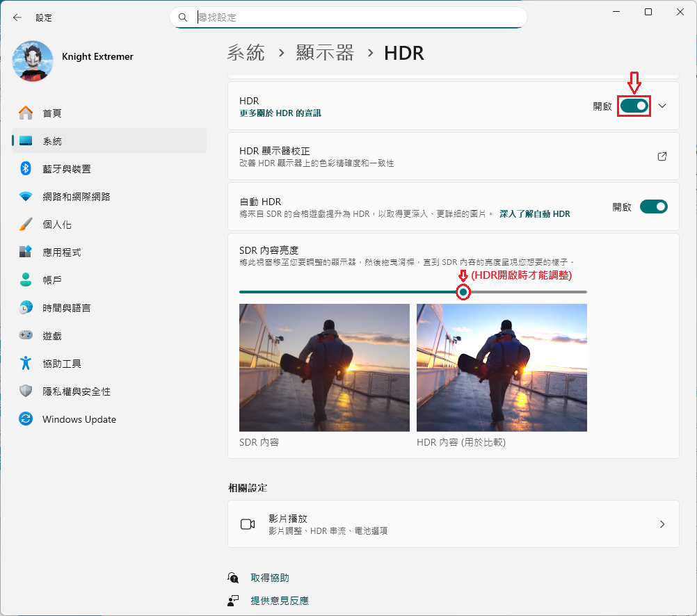
Task: Open the 深入了解自動 HDR link
Action: pos(535,213)
